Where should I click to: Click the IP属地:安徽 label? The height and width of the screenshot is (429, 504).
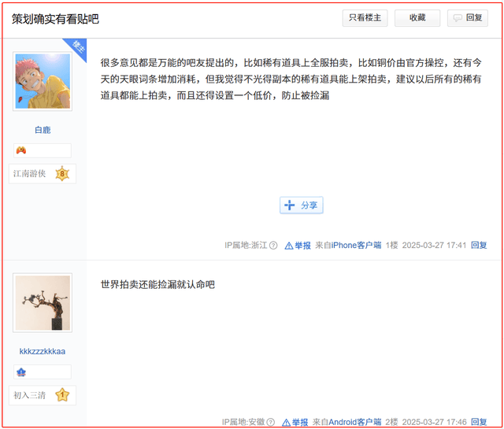(243, 422)
